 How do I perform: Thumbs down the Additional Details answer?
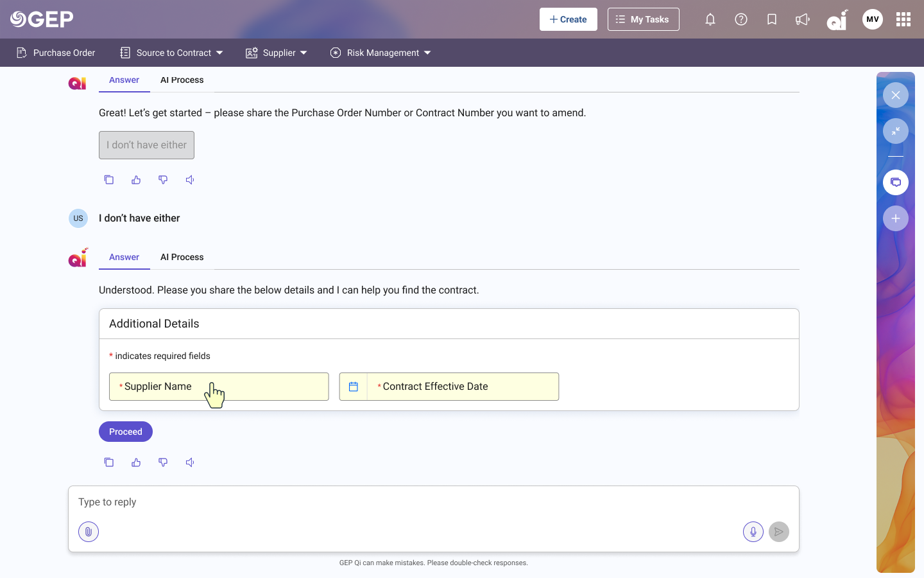pos(163,462)
